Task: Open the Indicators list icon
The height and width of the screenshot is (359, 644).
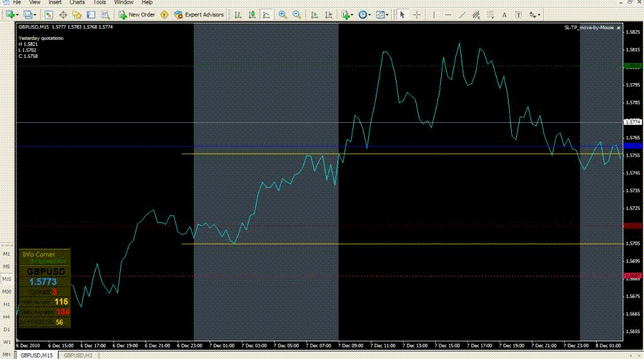Action: coord(346,14)
